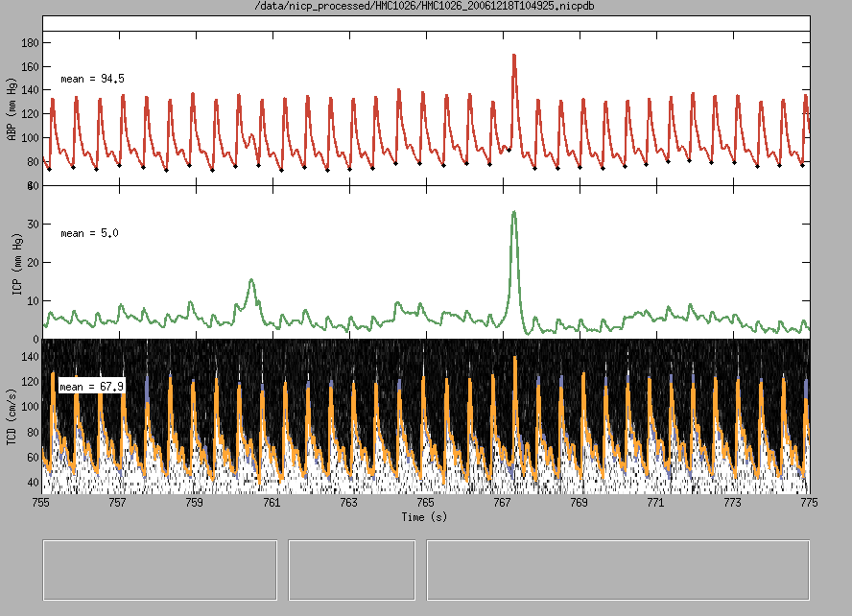Click the time tick label 771

pos(655,503)
